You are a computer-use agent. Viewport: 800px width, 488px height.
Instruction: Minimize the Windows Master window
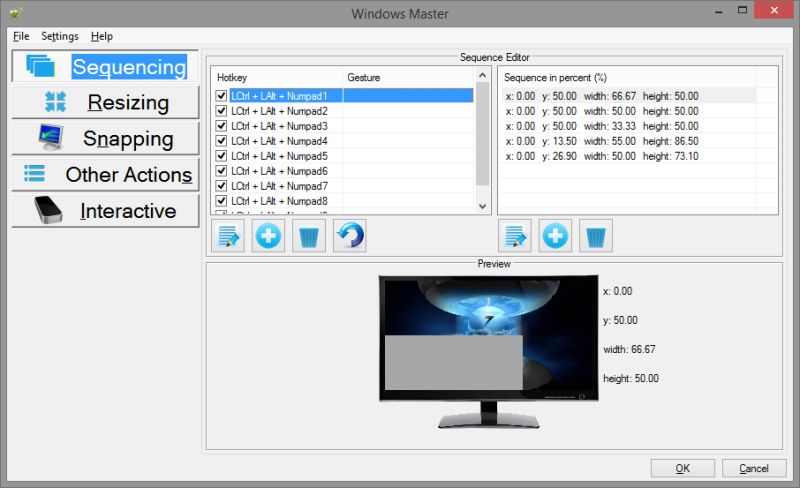pos(719,11)
